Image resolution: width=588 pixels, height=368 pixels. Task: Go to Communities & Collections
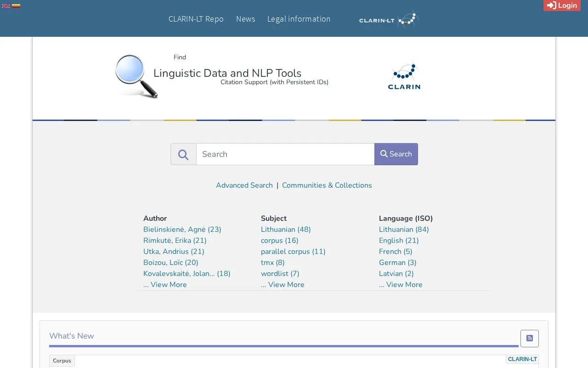tap(327, 185)
